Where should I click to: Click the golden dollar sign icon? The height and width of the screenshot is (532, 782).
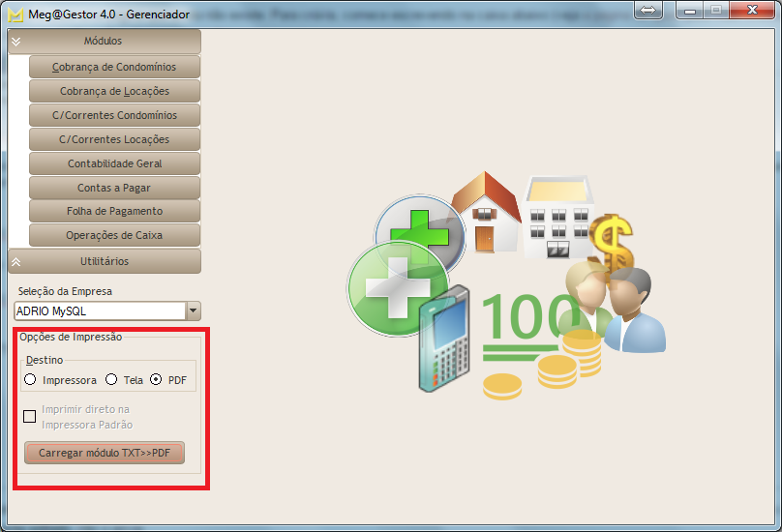(x=612, y=242)
